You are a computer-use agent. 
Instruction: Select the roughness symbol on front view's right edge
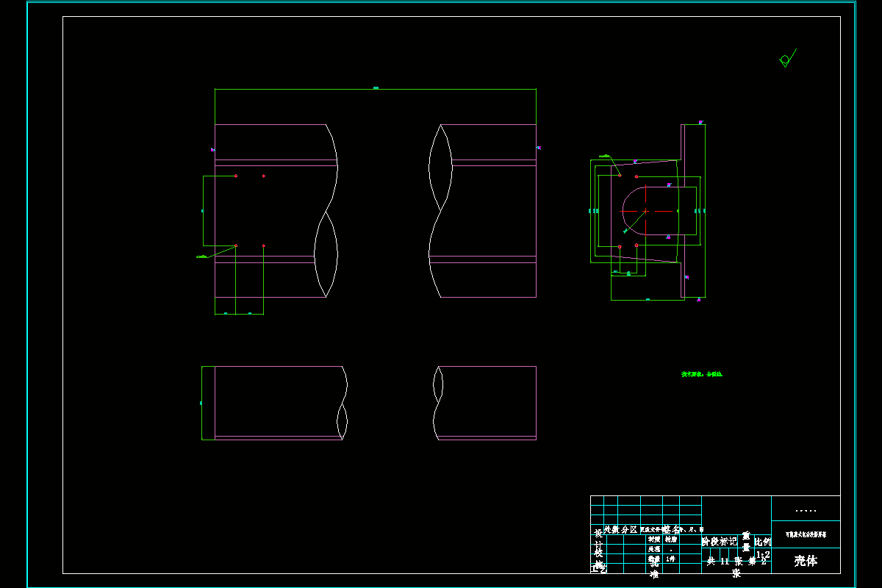point(539,148)
